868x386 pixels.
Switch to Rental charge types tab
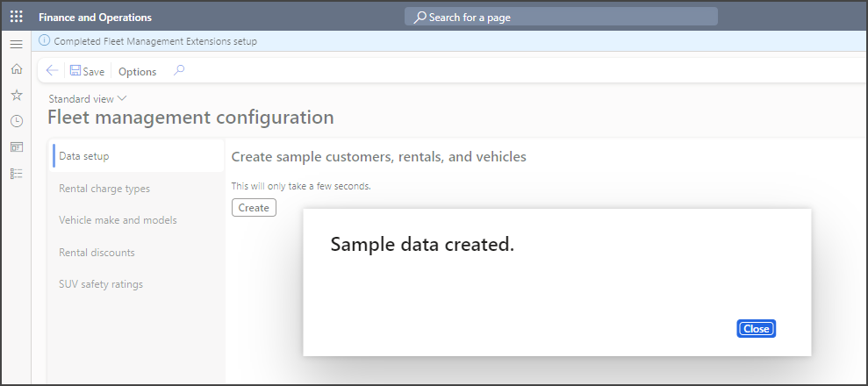[104, 188]
